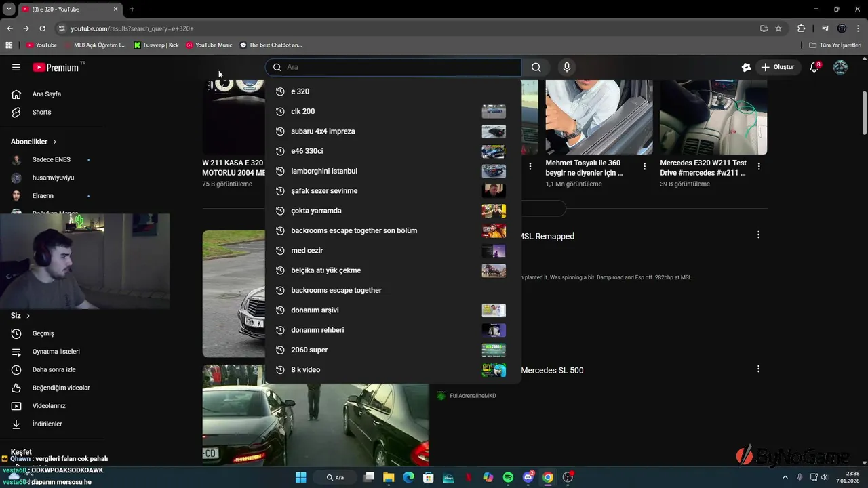Choose '2060 super' suggestion

pos(393,350)
